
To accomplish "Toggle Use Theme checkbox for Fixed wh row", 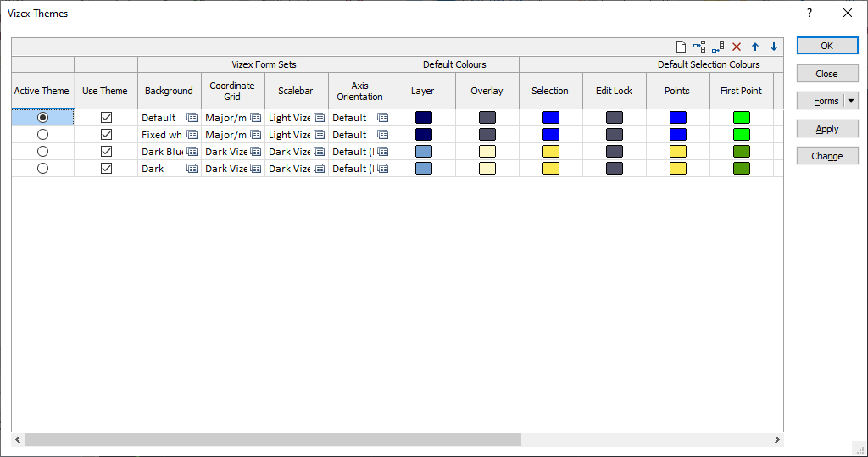I will [106, 135].
